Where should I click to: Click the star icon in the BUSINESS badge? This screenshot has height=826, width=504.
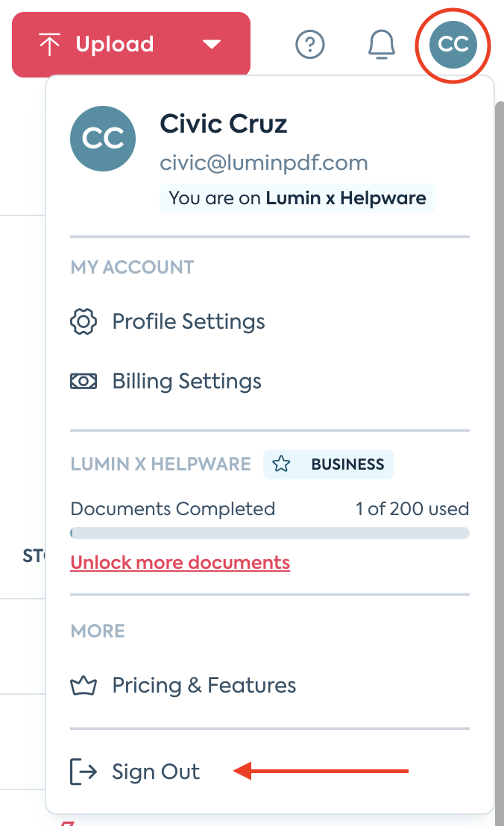(282, 464)
